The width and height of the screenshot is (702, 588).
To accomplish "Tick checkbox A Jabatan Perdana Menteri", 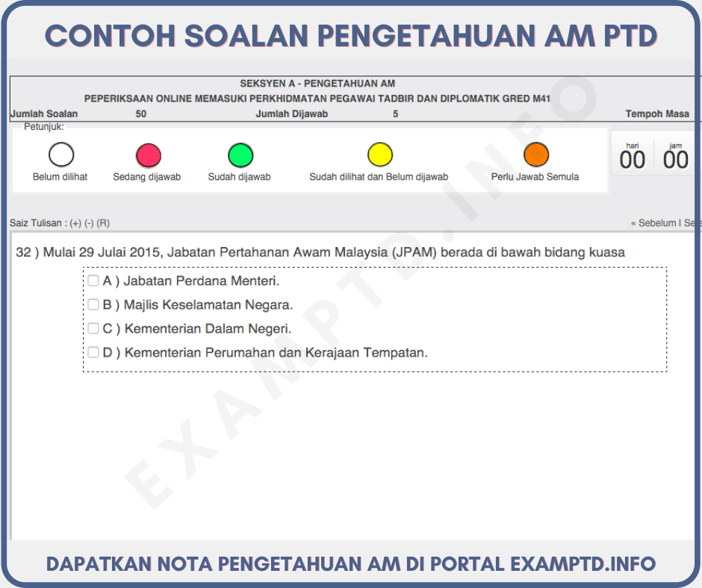I will (x=93, y=281).
